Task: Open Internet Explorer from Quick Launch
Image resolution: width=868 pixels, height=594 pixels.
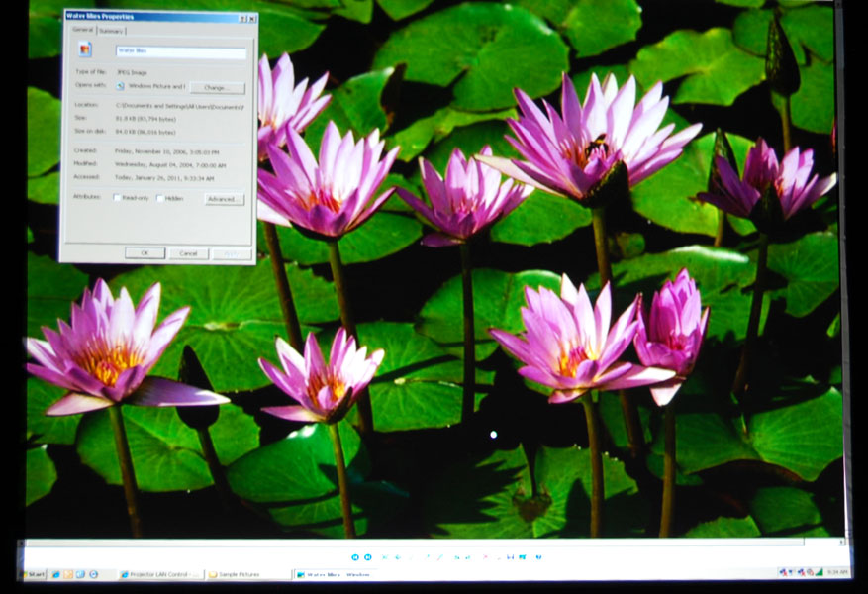Action: coord(55,574)
